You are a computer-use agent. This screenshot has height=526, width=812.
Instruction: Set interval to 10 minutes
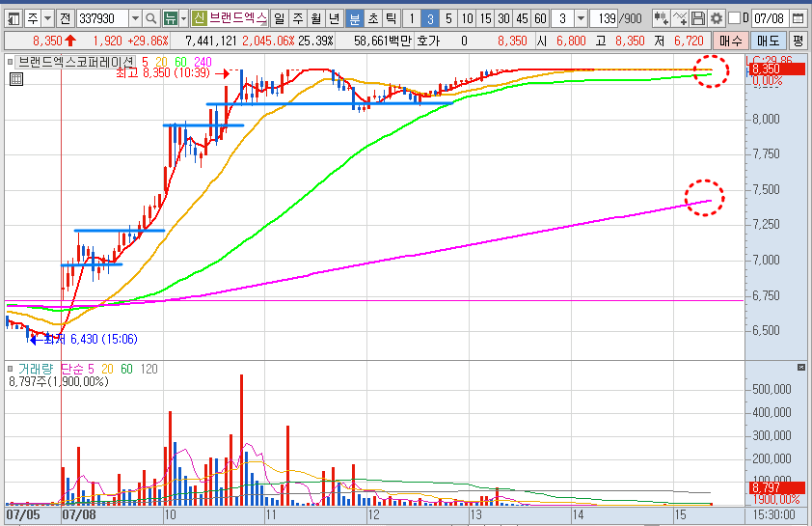tap(467, 19)
